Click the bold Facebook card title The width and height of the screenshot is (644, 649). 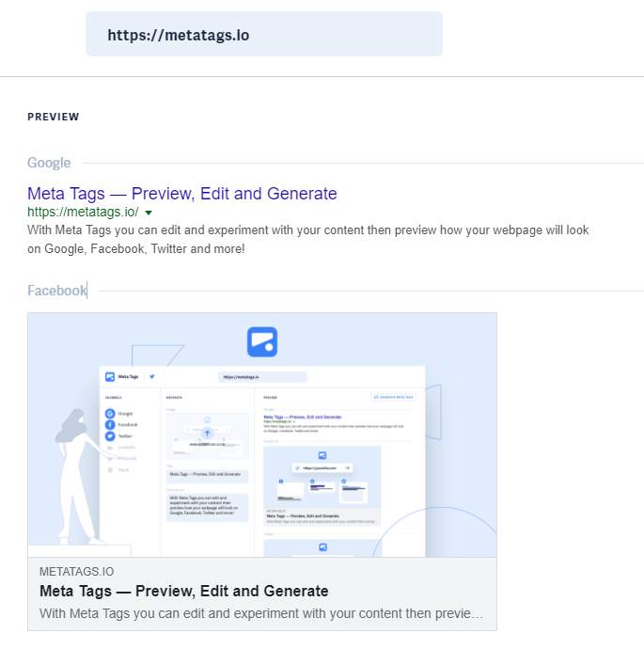[x=183, y=591]
